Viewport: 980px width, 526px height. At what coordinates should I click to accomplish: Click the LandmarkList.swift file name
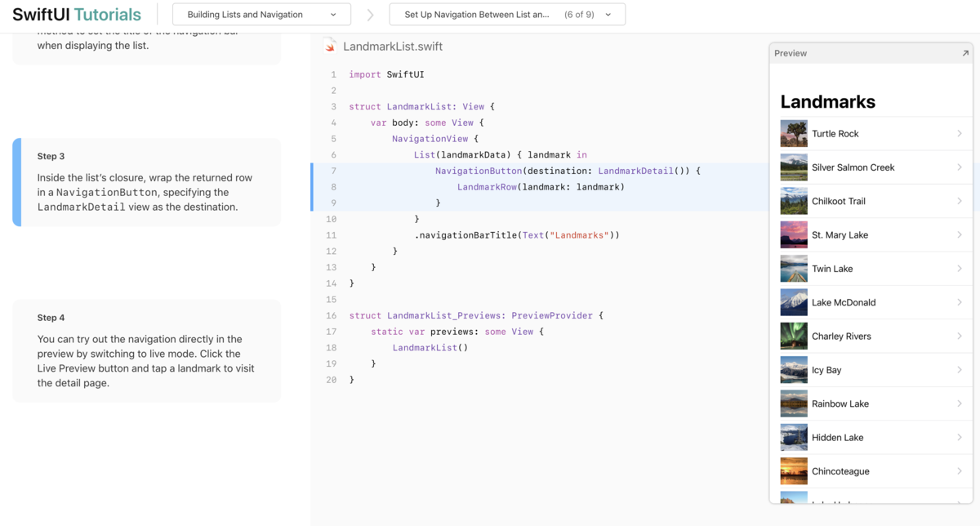(393, 47)
